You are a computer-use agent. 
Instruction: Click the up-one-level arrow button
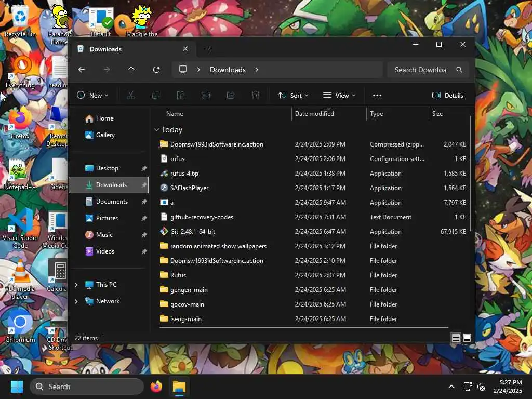pyautogui.click(x=131, y=70)
